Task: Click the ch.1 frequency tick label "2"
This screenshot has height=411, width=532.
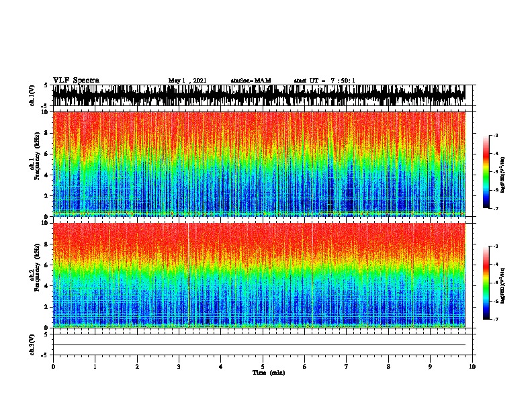Action: 47,196
